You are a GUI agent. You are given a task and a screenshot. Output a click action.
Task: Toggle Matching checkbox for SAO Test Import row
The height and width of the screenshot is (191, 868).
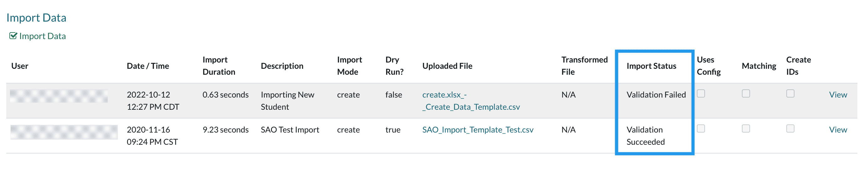[746, 129]
